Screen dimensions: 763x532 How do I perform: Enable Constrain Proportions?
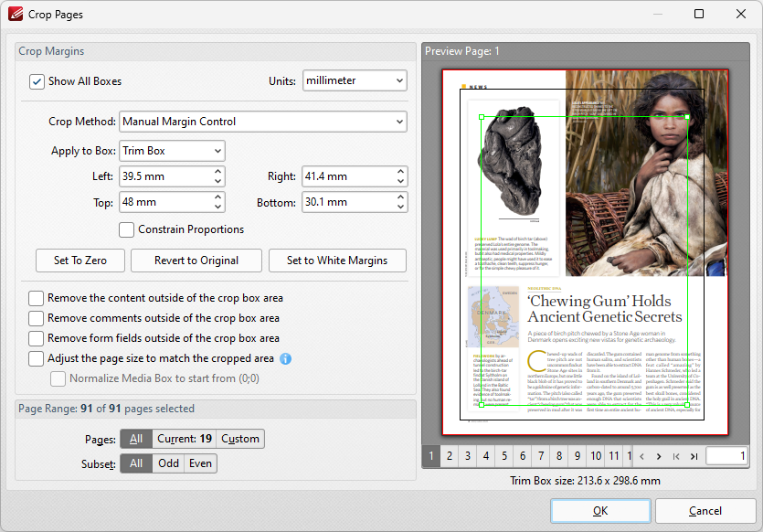[126, 229]
